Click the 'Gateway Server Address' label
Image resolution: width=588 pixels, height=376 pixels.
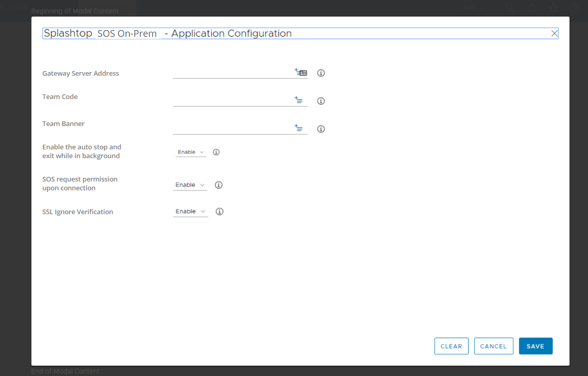point(80,74)
